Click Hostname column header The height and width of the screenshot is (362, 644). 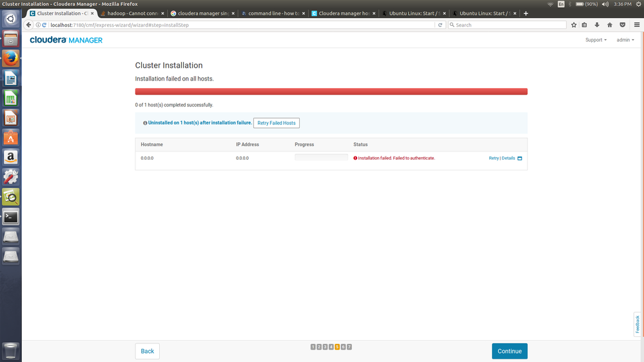click(152, 144)
